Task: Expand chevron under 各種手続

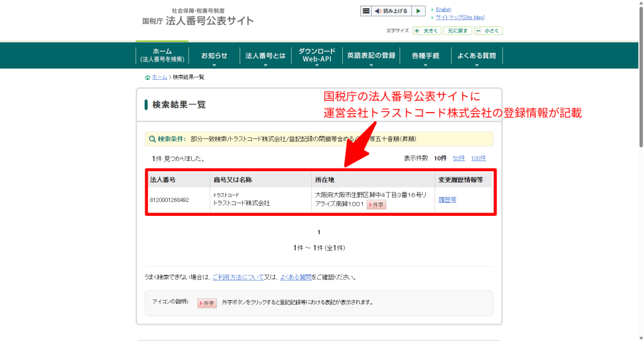Action: [425, 65]
